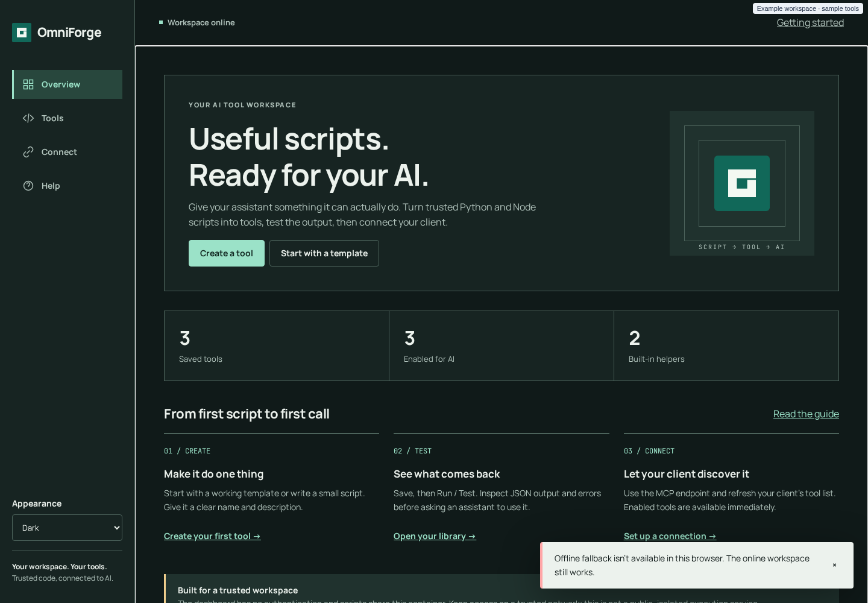Open the Connect menu item
868x603 pixels.
point(67,152)
